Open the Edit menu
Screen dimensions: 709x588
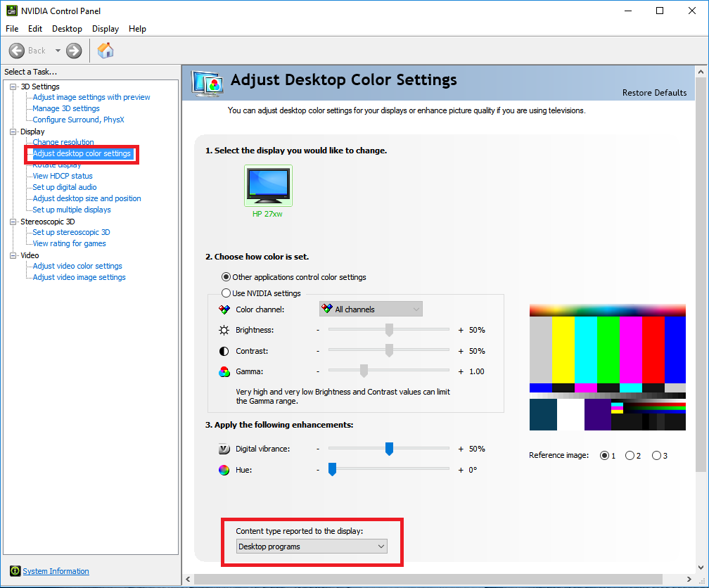[35, 29]
